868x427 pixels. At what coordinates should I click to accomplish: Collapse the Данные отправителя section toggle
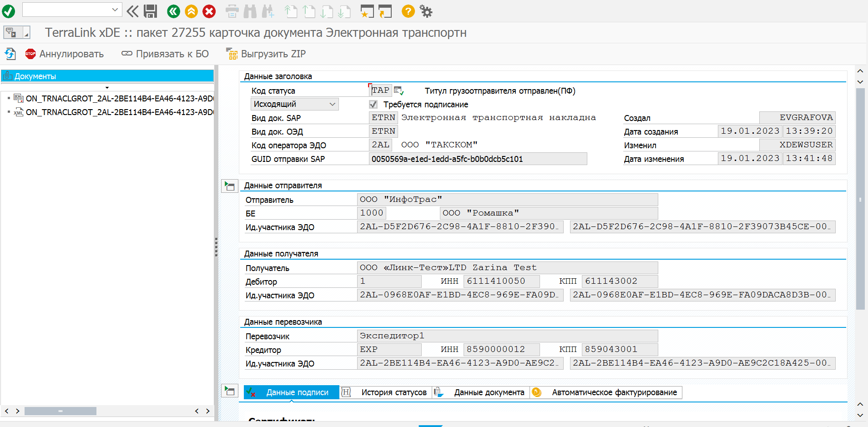pos(230,186)
